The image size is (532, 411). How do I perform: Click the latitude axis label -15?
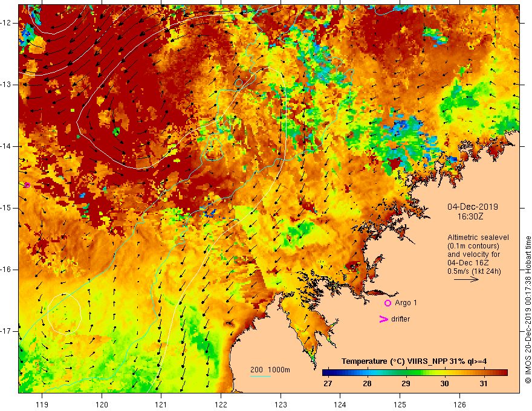click(7, 208)
